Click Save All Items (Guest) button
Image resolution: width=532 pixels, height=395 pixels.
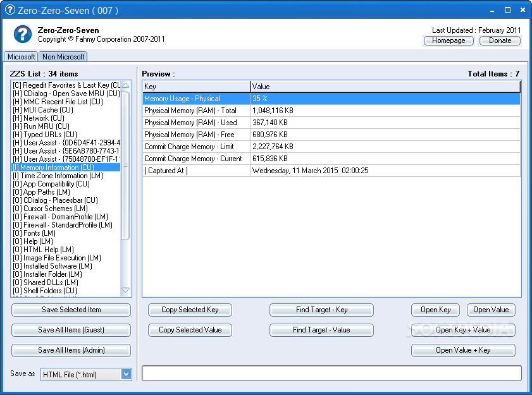pos(71,330)
